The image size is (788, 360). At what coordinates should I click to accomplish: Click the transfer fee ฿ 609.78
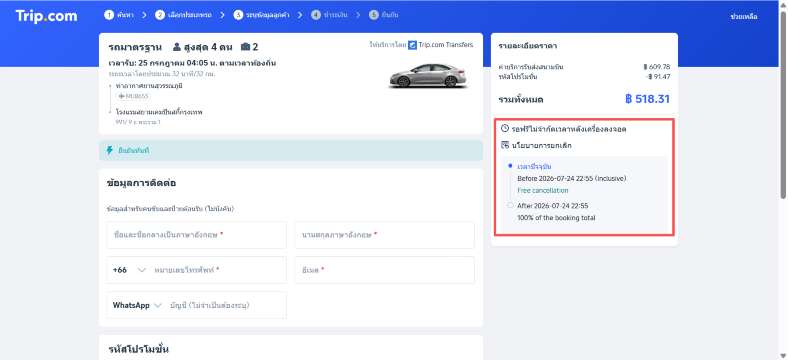pyautogui.click(x=656, y=66)
